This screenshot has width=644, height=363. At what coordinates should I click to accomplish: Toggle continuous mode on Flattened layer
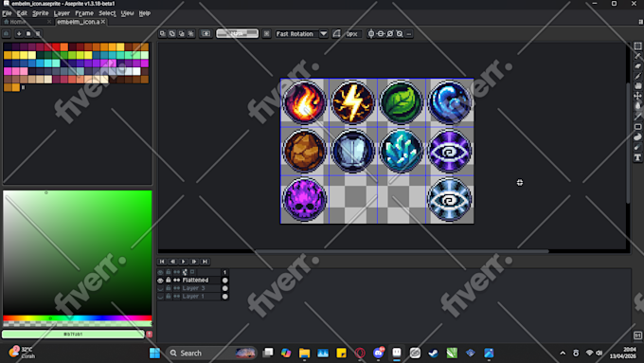(176, 280)
